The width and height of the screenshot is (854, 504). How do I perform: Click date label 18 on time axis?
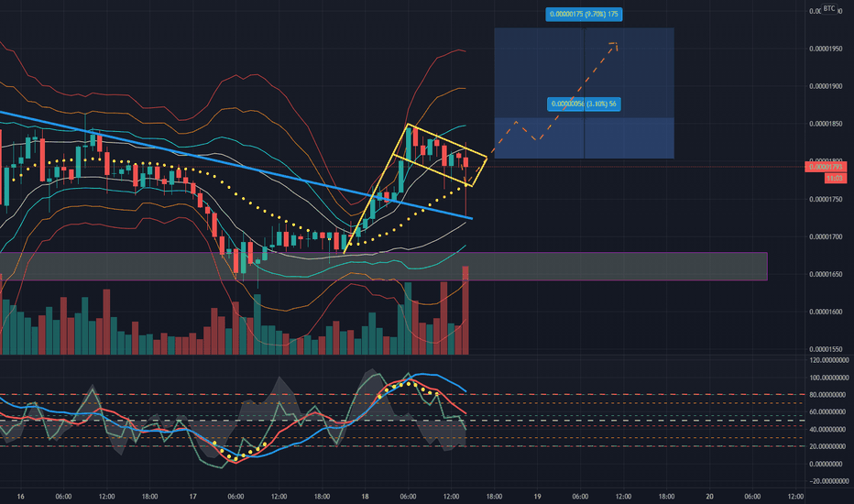point(365,497)
